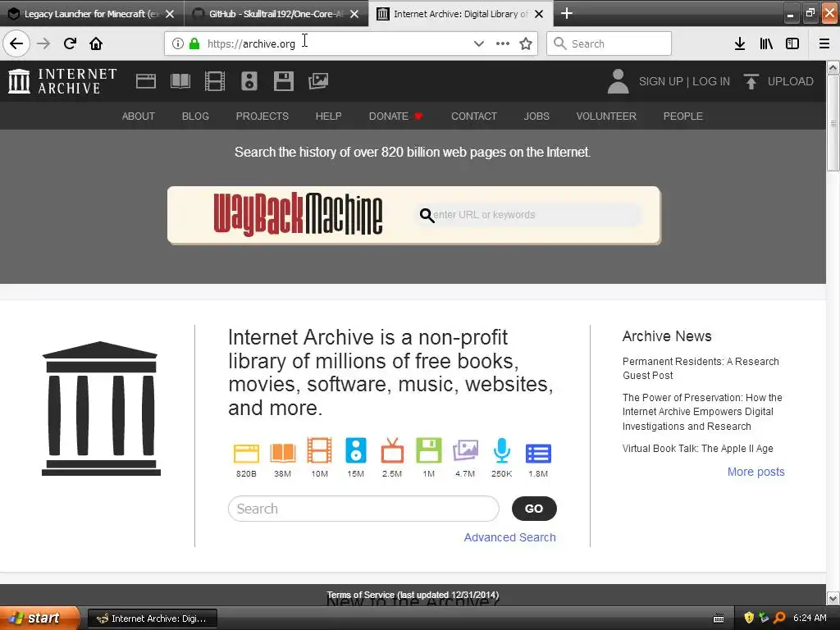Open the 2.5M TV collection icon
This screenshot has width=840, height=630.
click(392, 450)
